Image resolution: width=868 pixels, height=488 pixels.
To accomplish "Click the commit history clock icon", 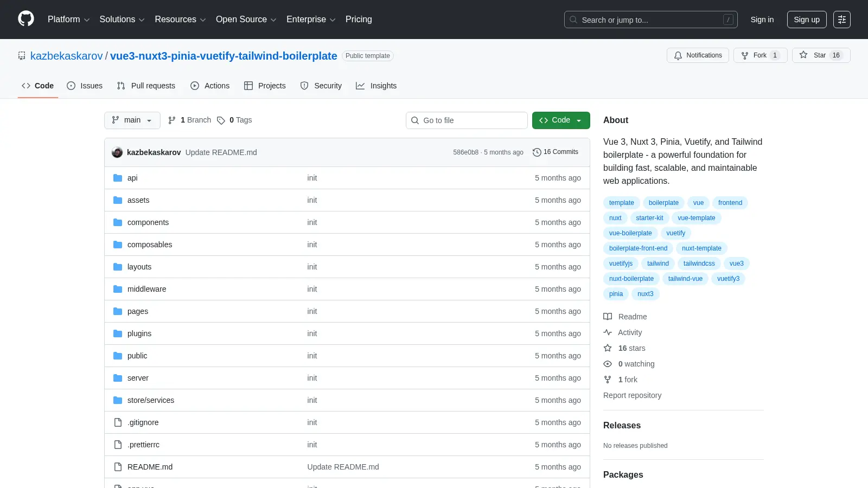I will tap(537, 152).
